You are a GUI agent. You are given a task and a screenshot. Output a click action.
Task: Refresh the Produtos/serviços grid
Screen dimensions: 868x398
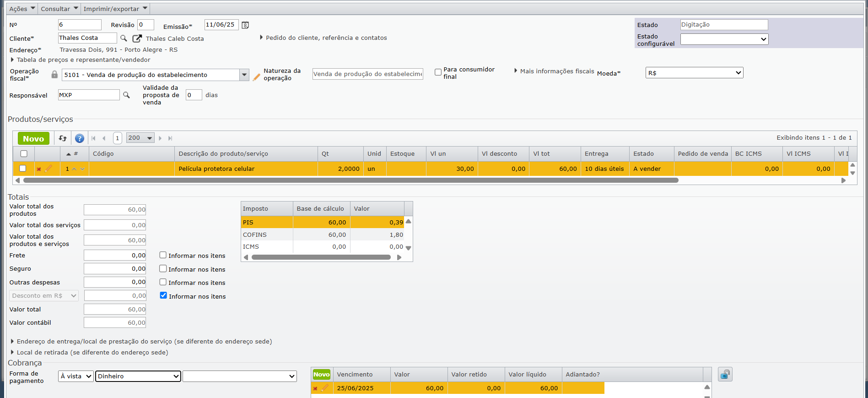(x=63, y=138)
